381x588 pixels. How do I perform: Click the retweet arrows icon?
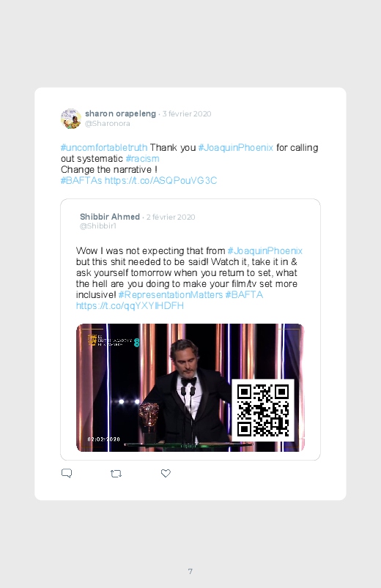(x=116, y=474)
